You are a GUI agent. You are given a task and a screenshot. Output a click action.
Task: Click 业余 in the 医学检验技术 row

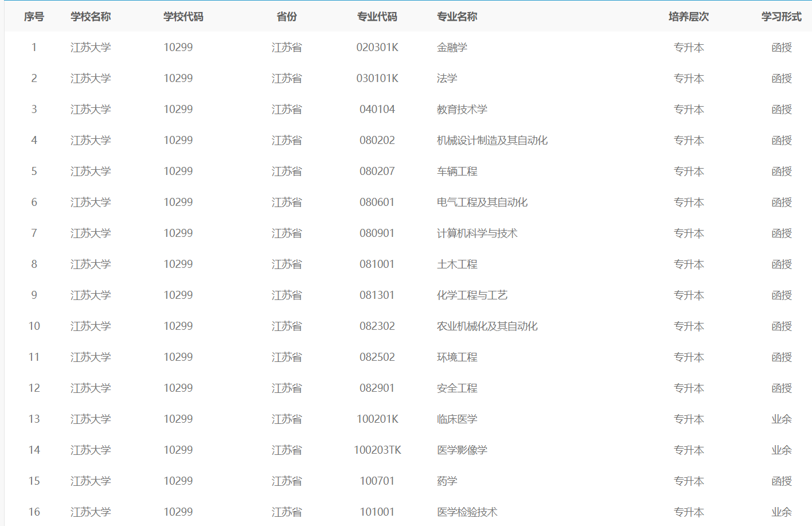(782, 512)
